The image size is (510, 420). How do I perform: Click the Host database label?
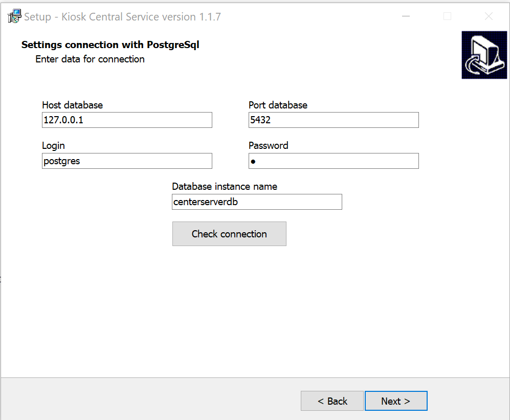pyautogui.click(x=73, y=105)
